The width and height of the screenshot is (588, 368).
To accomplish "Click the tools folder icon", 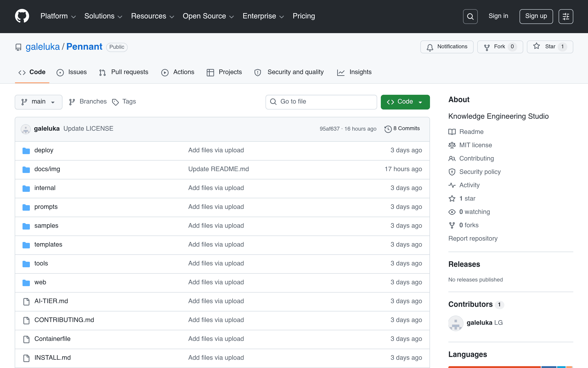I will [26, 264].
